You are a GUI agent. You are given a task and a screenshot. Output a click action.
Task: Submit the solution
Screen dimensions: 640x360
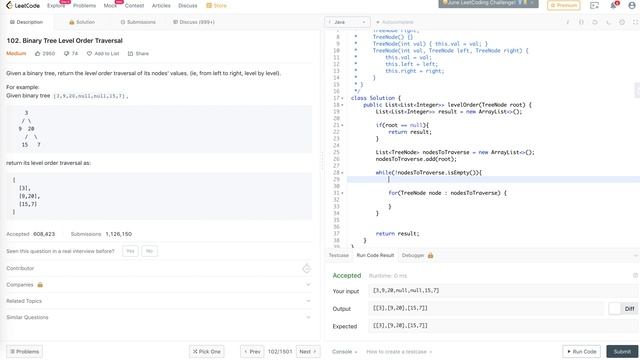coord(622,351)
